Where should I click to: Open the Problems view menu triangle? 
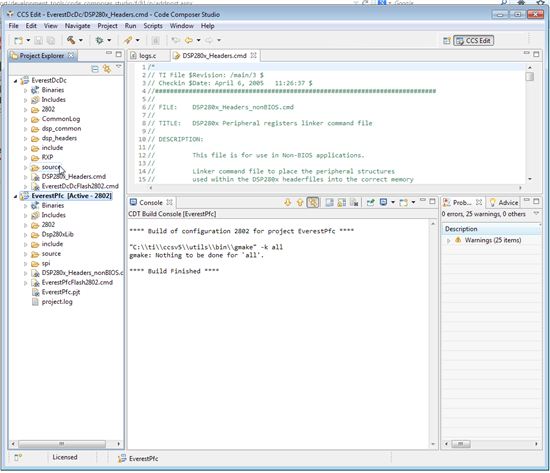(x=536, y=213)
